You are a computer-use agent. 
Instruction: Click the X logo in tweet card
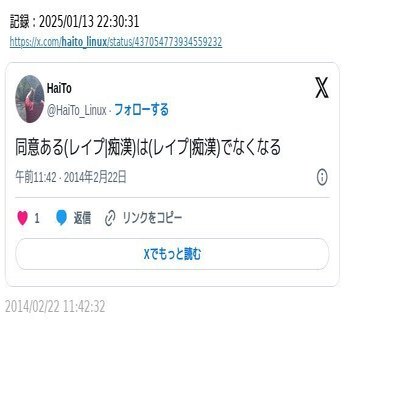[x=322, y=88]
